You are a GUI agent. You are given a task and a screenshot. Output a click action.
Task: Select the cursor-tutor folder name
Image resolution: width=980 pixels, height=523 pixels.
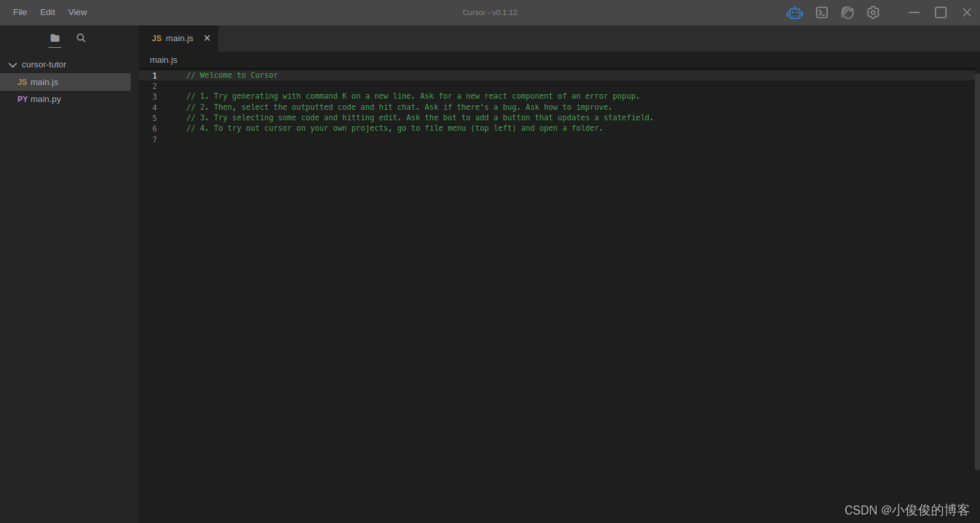point(44,65)
